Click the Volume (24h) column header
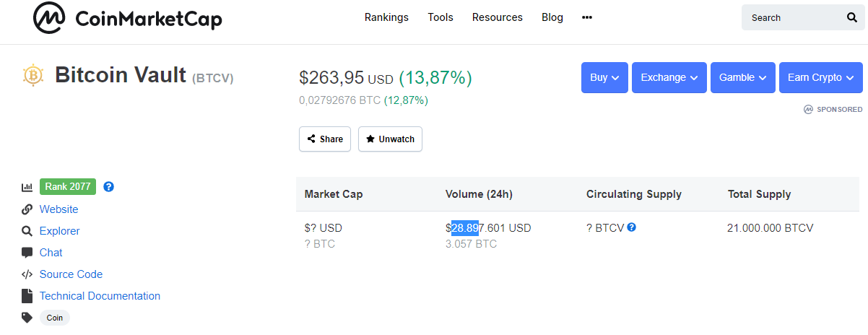The height and width of the screenshot is (335, 868). (x=479, y=194)
